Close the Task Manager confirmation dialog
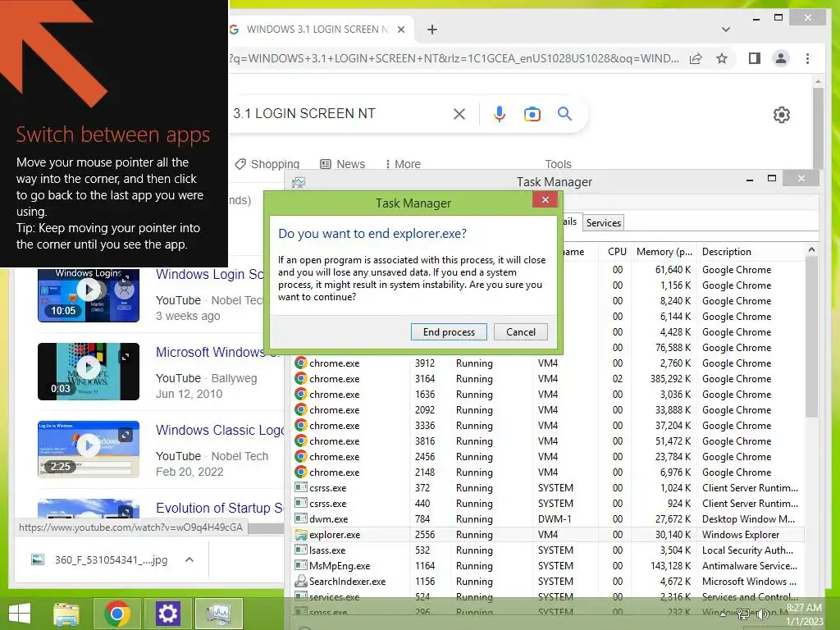 [545, 200]
